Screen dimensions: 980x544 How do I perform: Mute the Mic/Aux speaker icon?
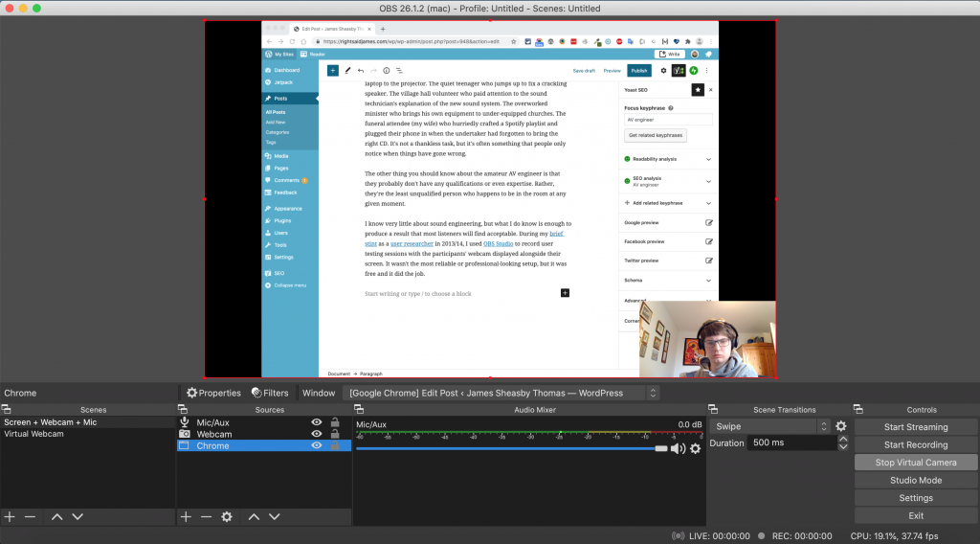click(679, 448)
